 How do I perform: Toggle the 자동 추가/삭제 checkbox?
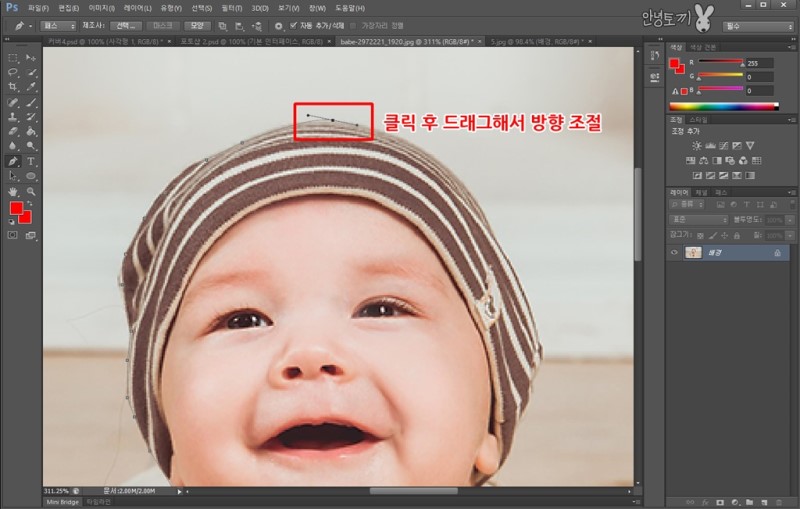(292, 25)
